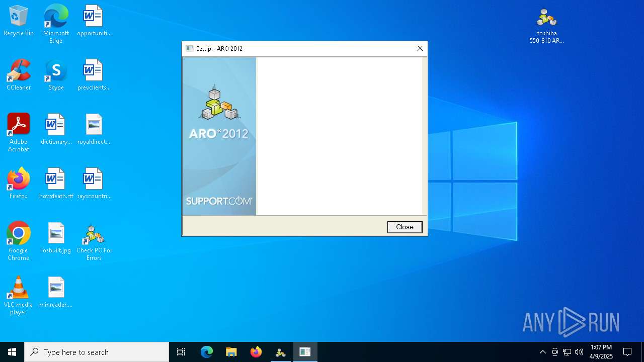
Task: Select the royaldirect... image file icon
Action: pos(94,130)
